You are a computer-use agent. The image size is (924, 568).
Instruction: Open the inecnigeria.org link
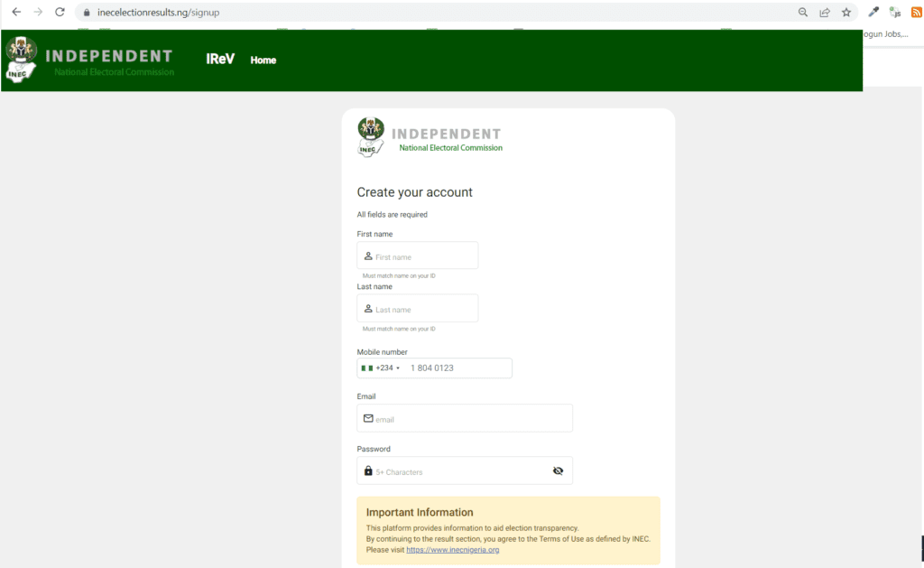(x=453, y=550)
